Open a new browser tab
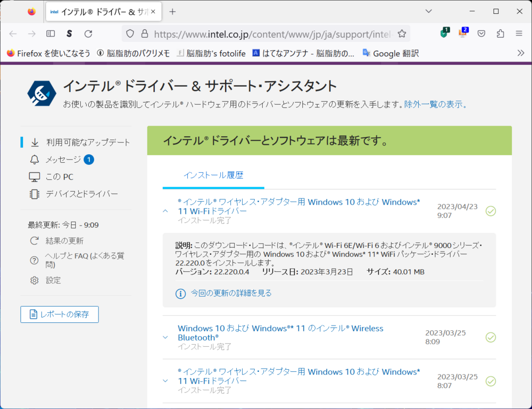Image resolution: width=532 pixels, height=409 pixels. pyautogui.click(x=172, y=12)
